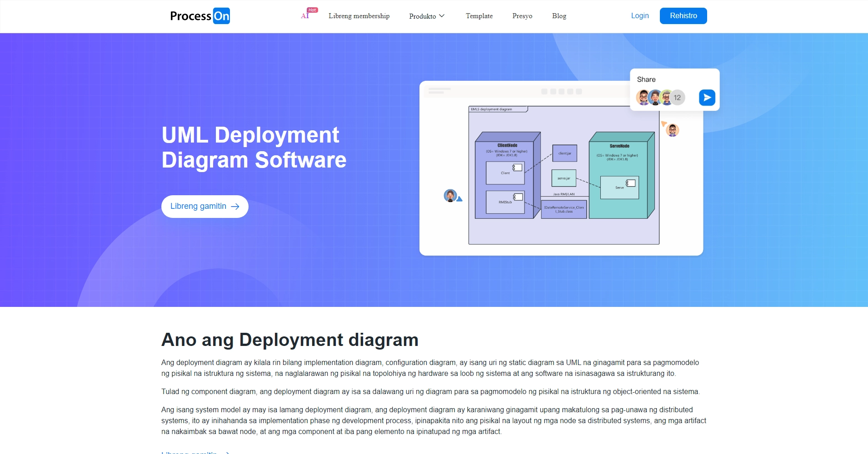The width and height of the screenshot is (868, 454).
Task: Click the collaborator avatar beside the blue cursor
Action: pos(450,196)
